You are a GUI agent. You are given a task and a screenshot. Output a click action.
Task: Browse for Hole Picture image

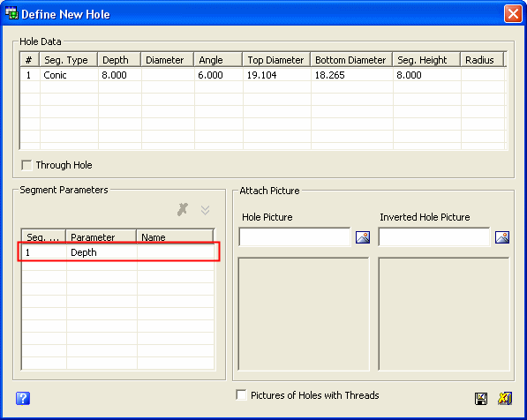[x=363, y=237]
